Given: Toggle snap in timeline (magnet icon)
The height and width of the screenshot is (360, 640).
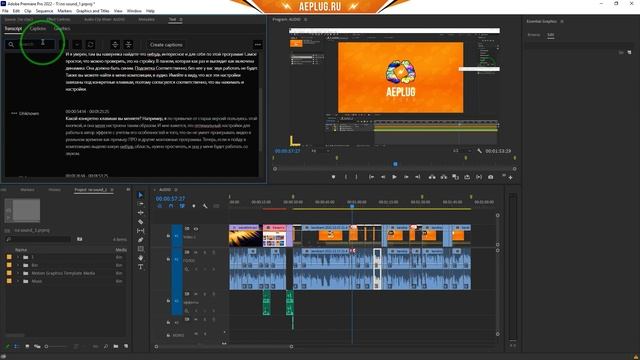Looking at the screenshot, I should tap(171, 206).
